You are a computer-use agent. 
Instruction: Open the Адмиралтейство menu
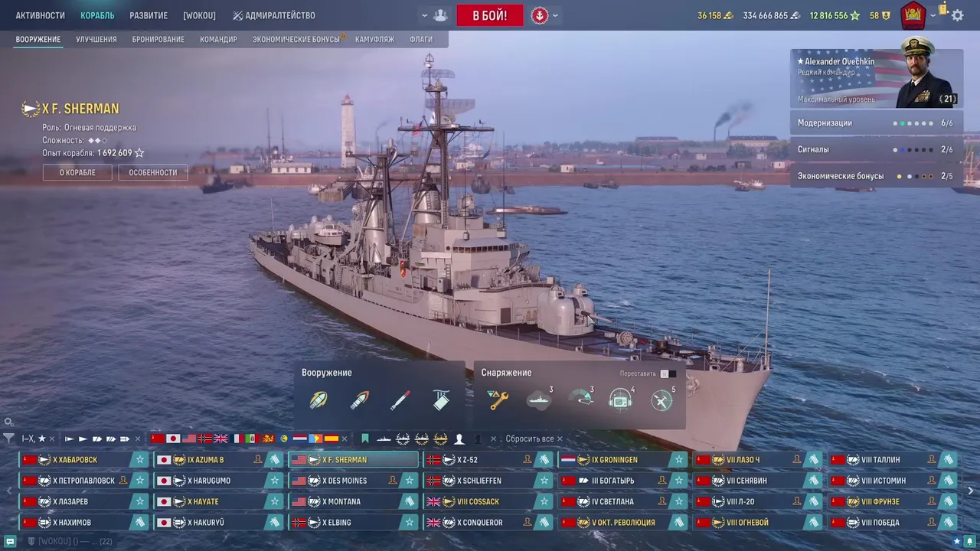(x=274, y=15)
